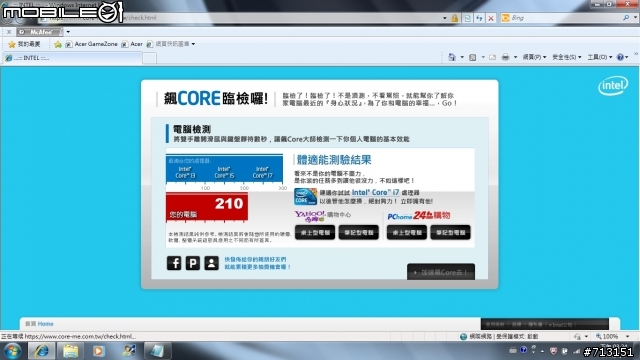Share result via the Facebook icon
This screenshot has width=640, height=360.
[x=174, y=263]
